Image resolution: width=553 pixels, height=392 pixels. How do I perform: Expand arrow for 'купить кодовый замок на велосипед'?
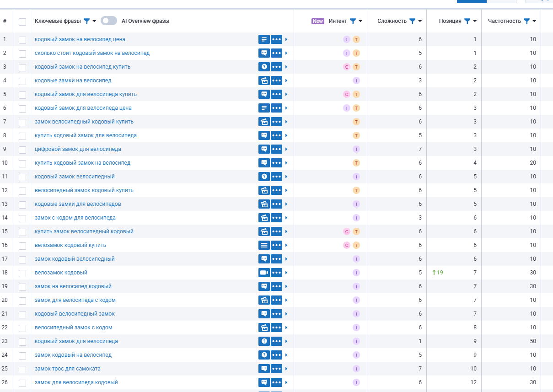point(286,163)
